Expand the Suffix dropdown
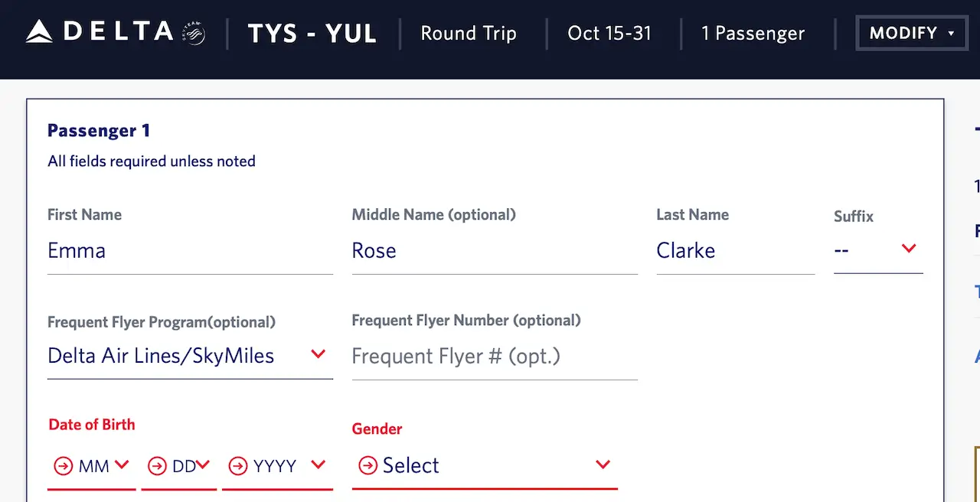The width and height of the screenshot is (980, 502). [877, 250]
